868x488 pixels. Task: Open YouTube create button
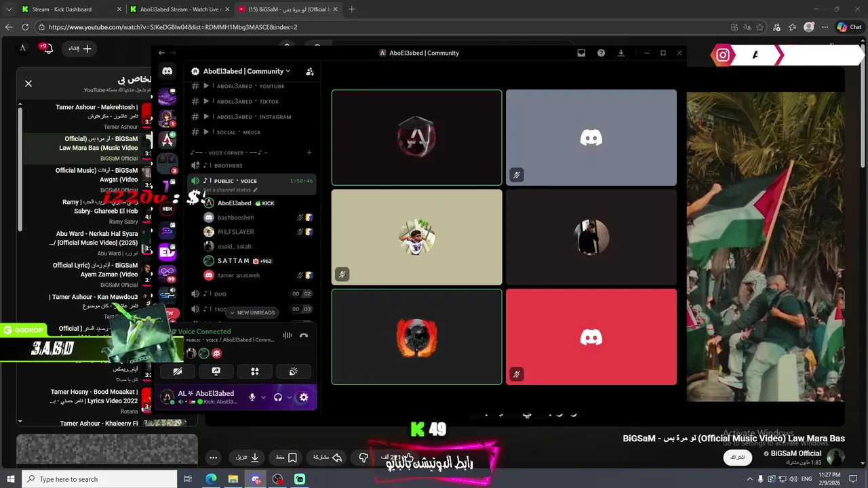[x=79, y=49]
